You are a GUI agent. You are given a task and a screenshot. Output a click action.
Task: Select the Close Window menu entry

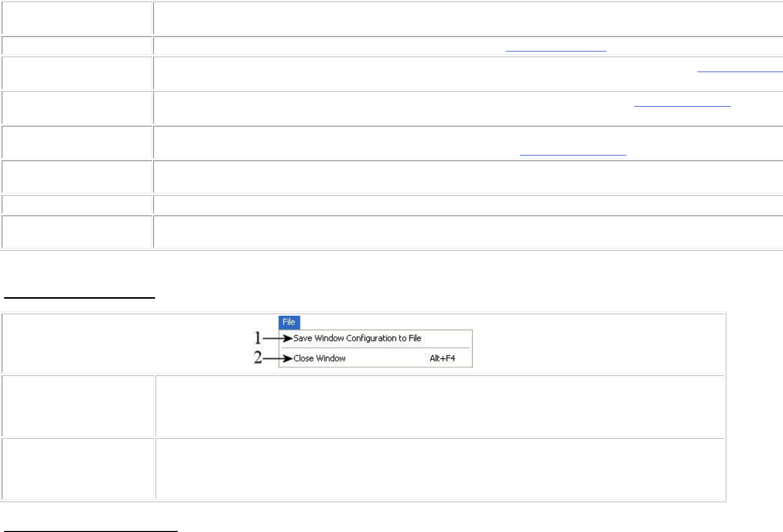319,358
